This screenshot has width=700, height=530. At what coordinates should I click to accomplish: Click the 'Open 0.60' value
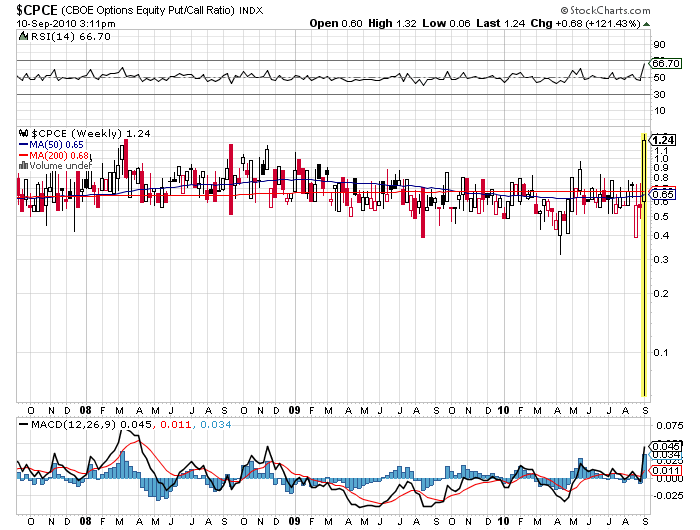pyautogui.click(x=336, y=23)
